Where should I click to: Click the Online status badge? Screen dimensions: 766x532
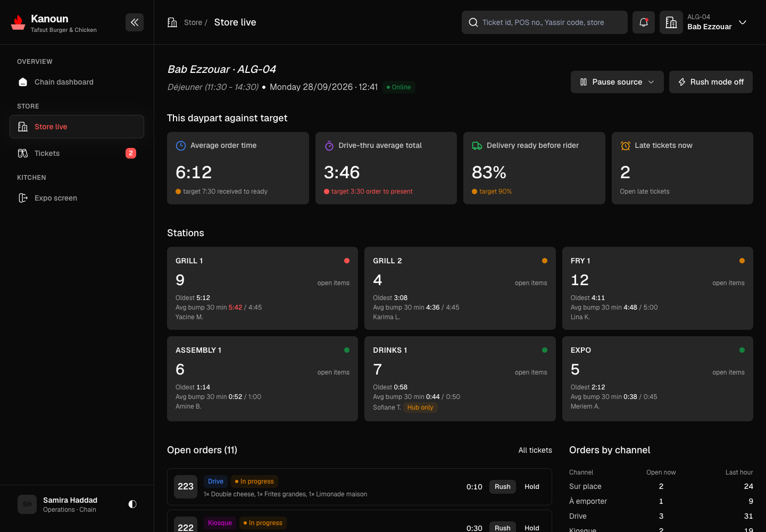click(399, 87)
